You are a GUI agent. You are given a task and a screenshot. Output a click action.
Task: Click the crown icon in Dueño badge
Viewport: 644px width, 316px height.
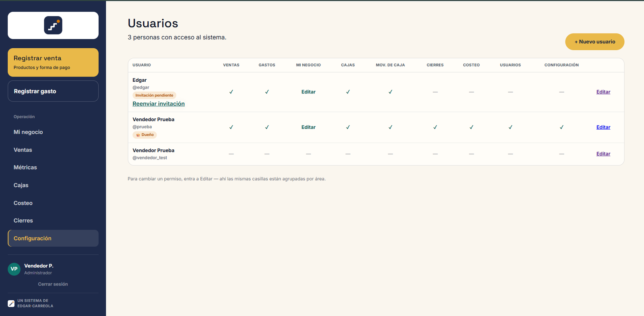coord(138,135)
